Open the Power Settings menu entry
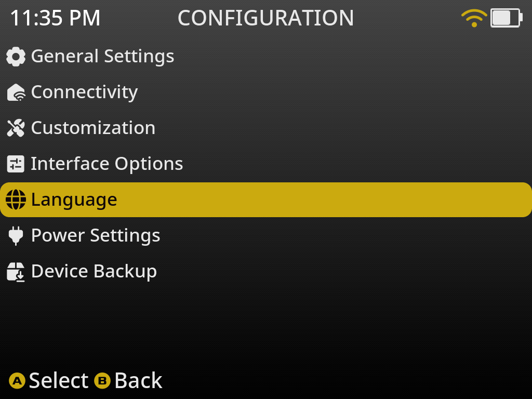This screenshot has height=399, width=532. click(x=96, y=236)
